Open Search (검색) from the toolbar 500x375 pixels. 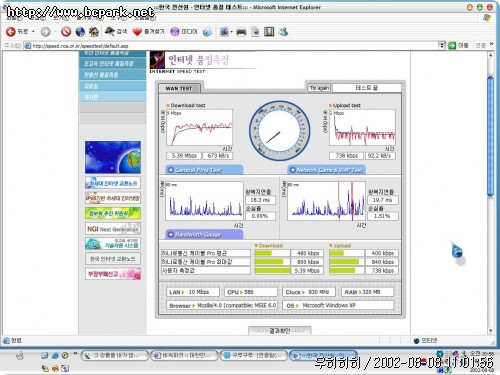[x=116, y=32]
